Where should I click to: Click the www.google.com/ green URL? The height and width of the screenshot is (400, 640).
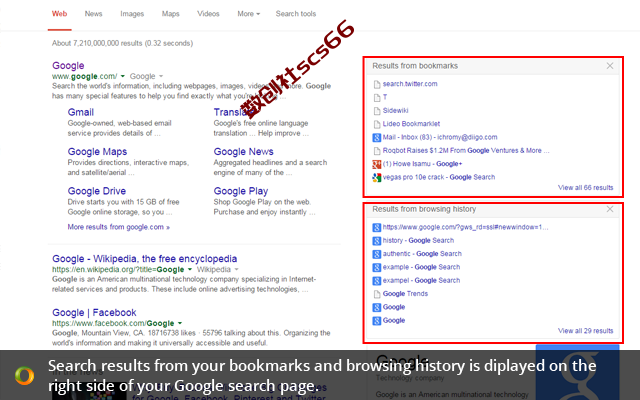(84, 76)
